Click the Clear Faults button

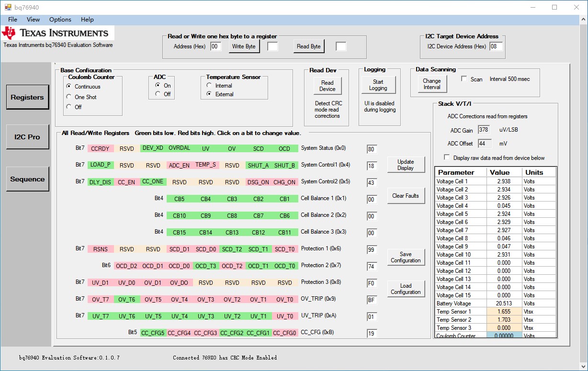(x=406, y=196)
